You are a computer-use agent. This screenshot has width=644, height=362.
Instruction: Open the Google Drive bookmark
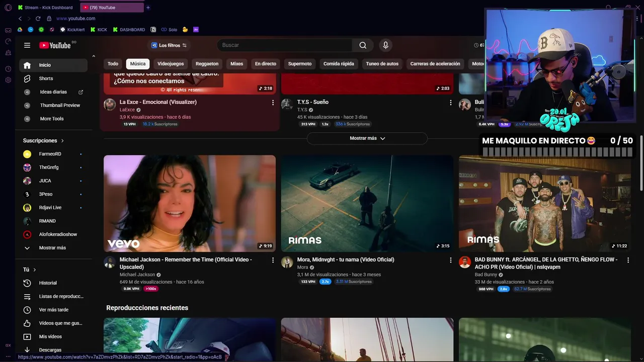[x=20, y=30]
